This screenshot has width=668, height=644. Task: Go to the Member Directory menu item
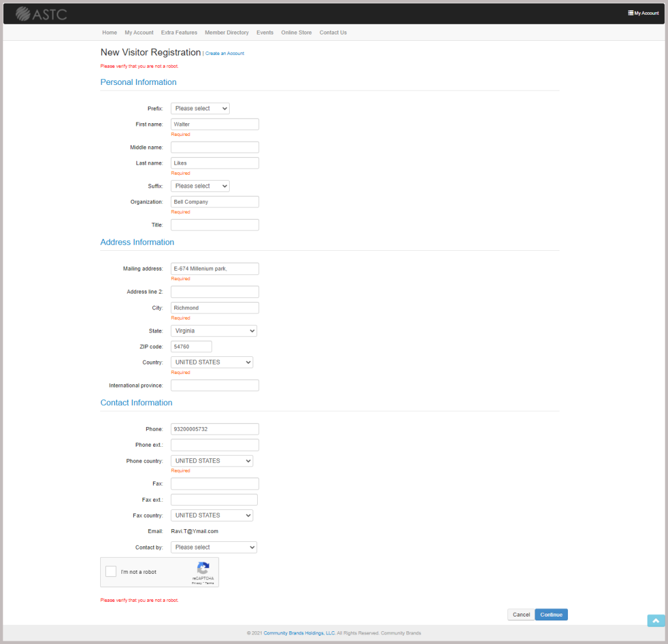tap(226, 33)
